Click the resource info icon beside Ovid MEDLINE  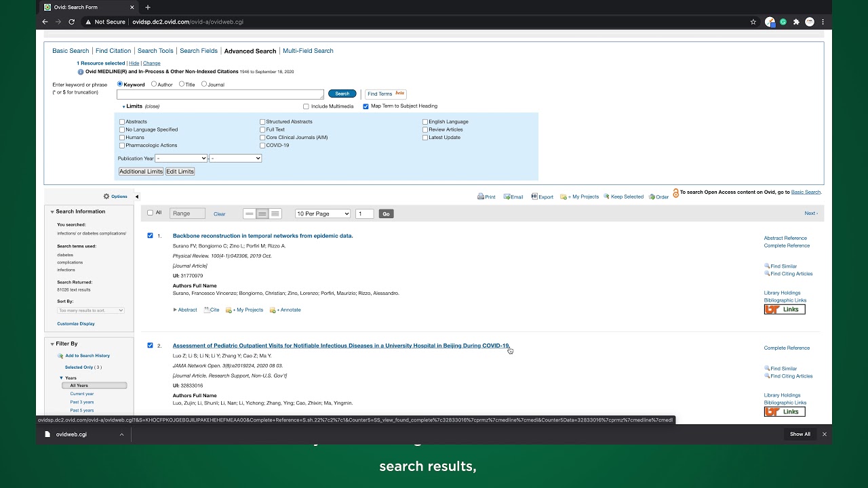click(x=81, y=71)
